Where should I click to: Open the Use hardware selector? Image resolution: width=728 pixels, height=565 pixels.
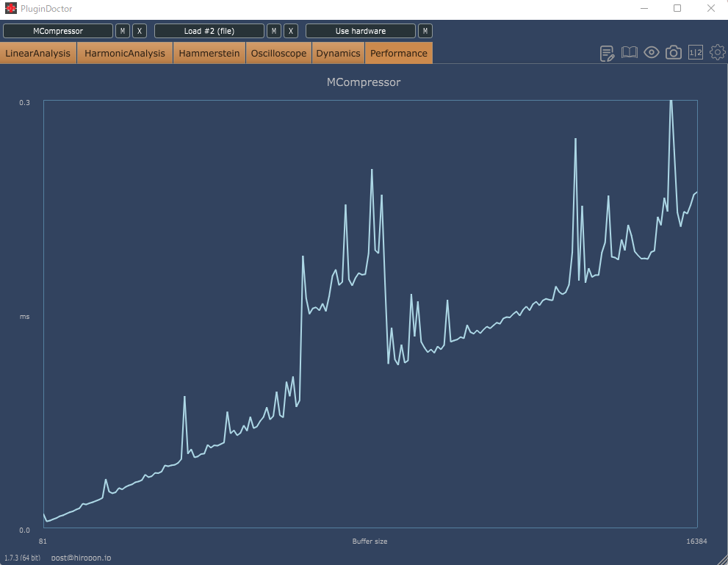click(x=360, y=31)
